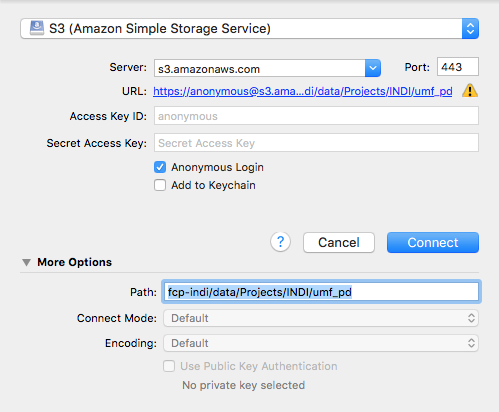Click the Secret Access Key input field
Viewport: 499px width, 412px height.
[316, 143]
